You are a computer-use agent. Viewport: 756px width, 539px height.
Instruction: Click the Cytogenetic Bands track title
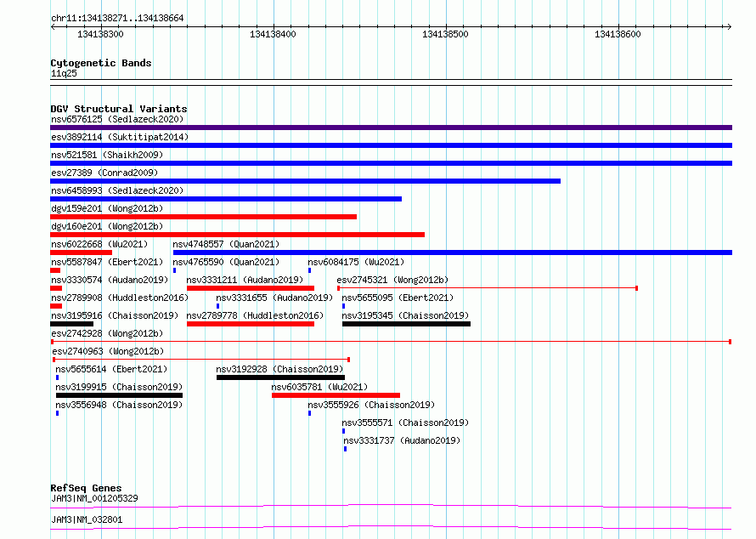tap(101, 63)
